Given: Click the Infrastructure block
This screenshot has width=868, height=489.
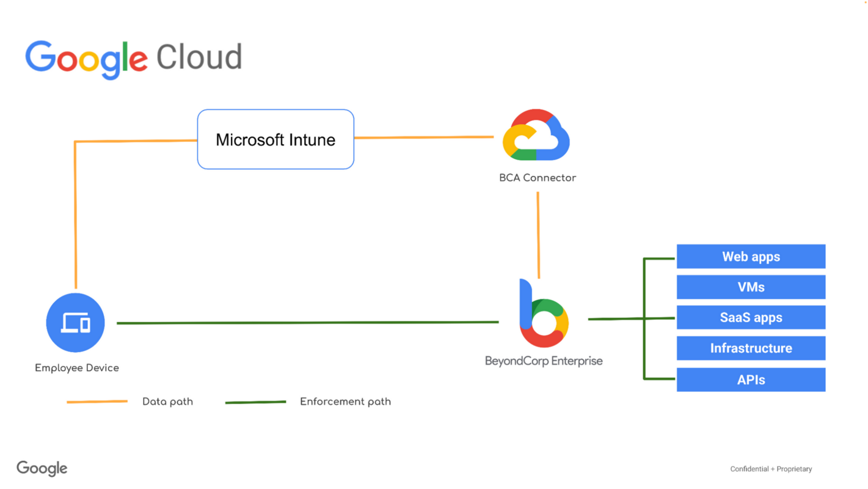Looking at the screenshot, I should 751,348.
